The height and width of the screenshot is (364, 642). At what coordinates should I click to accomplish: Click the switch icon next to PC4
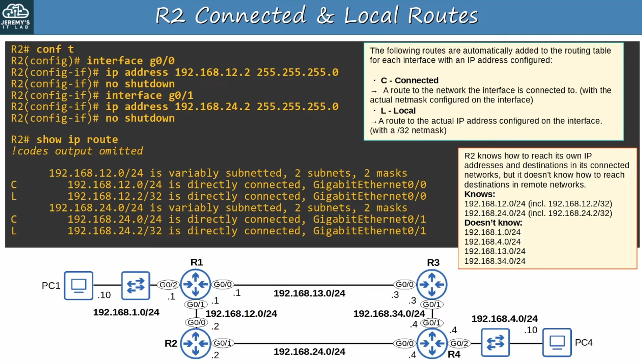(495, 342)
